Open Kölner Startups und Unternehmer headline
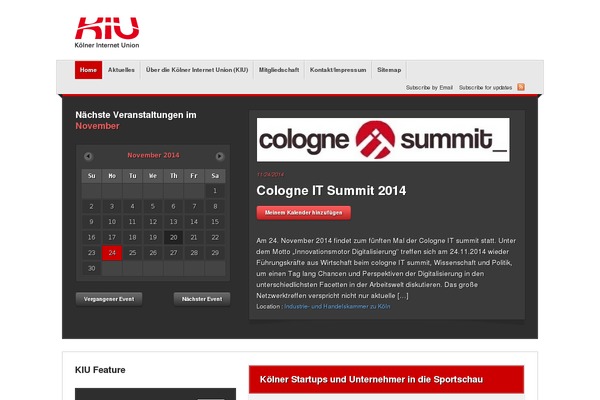Viewport: 600px width, 400px height. tap(371, 379)
